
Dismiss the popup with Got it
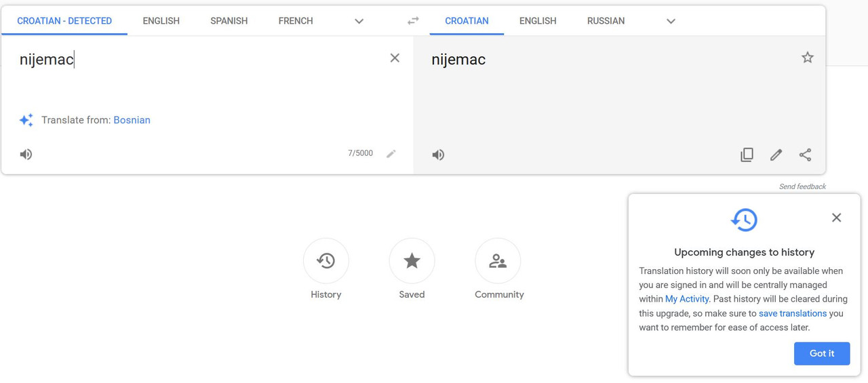click(822, 353)
